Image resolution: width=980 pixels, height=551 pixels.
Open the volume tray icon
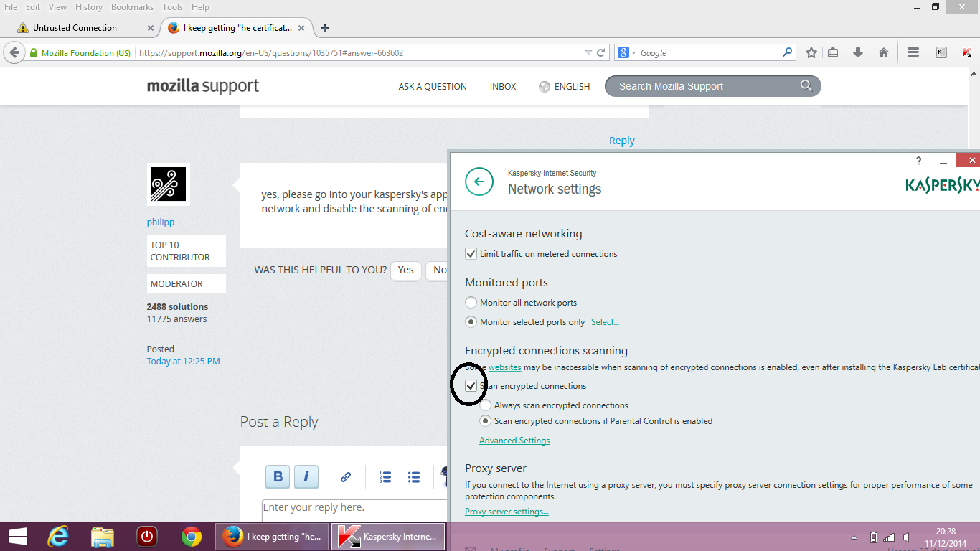(907, 537)
